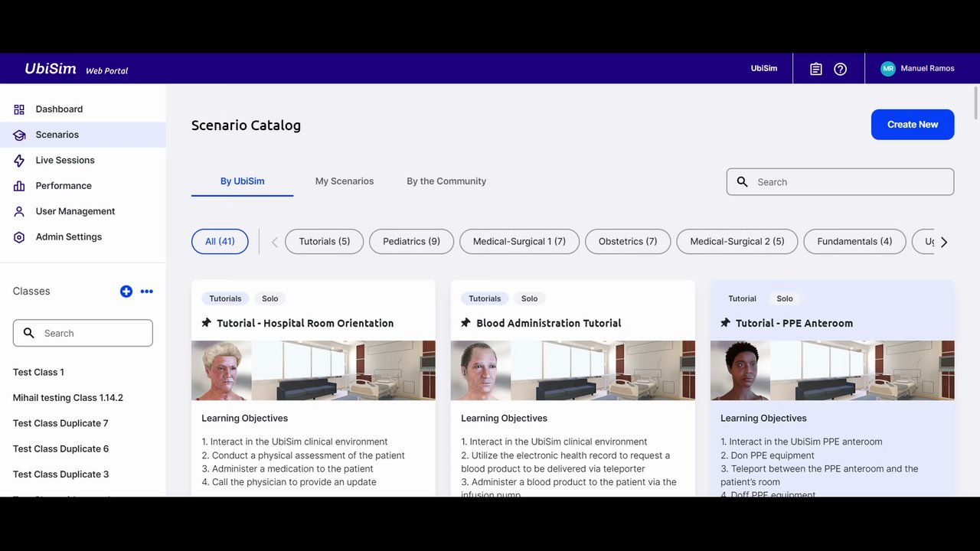Open Live Sessions menu item
Screen dimensions: 980x551
click(x=83, y=160)
